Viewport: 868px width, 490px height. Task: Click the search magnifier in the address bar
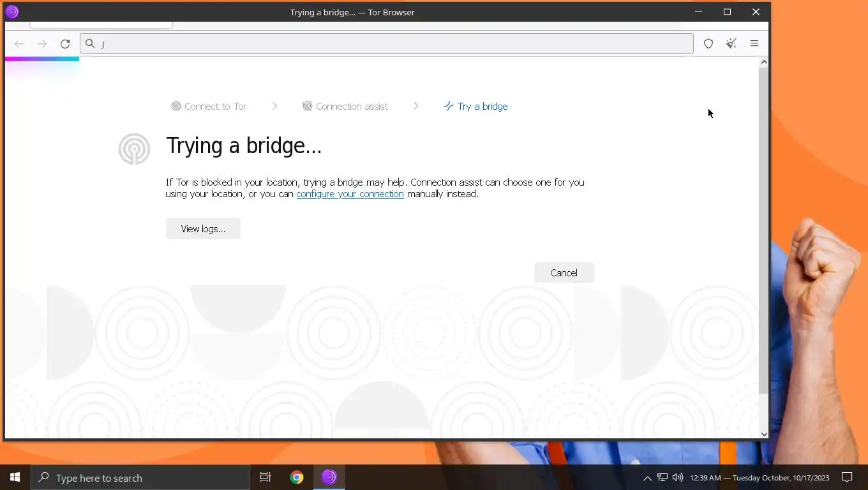pos(90,43)
